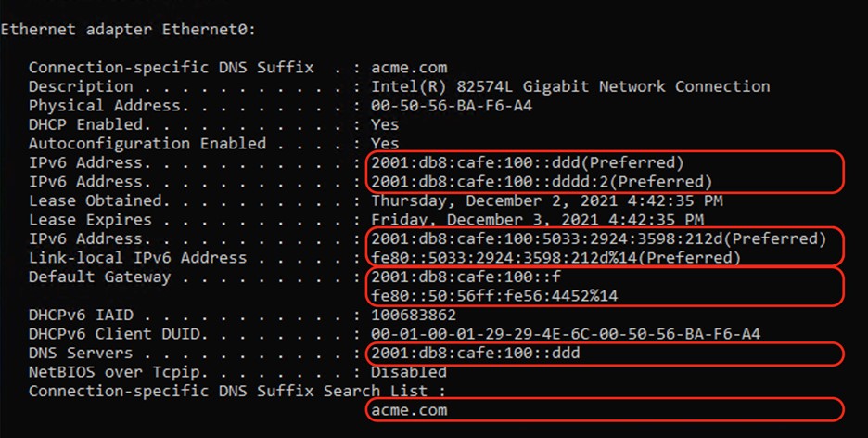Click the NetBIOS over Tcpip Disabled value
The width and height of the screenshot is (868, 438).
pyautogui.click(x=409, y=372)
